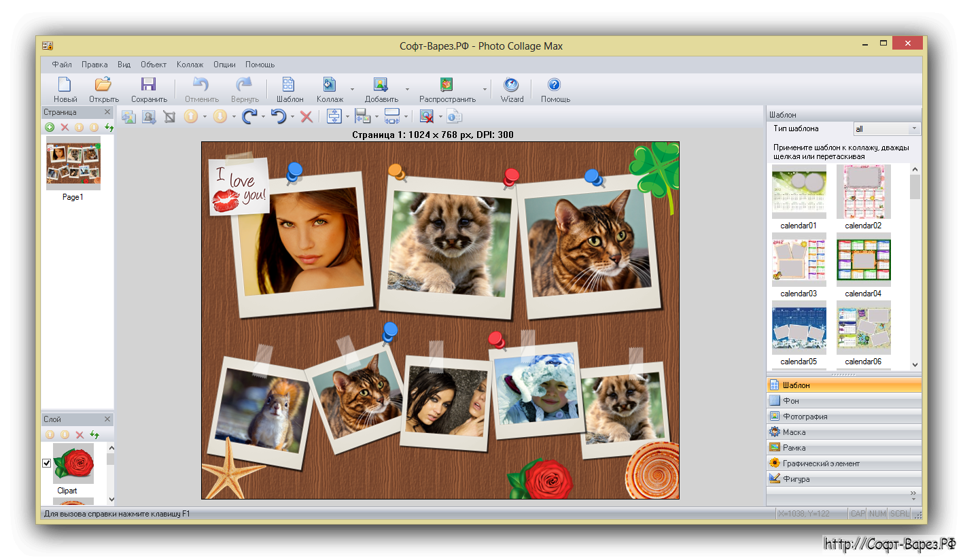This screenshot has width=963, height=560.
Task: Click green swap arrows in Слой panel
Action: click(94, 434)
